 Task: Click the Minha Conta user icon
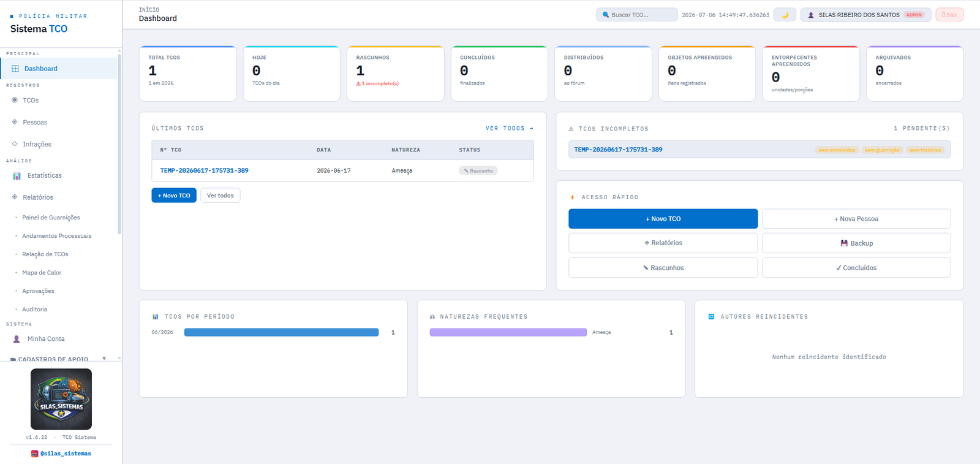click(17, 339)
